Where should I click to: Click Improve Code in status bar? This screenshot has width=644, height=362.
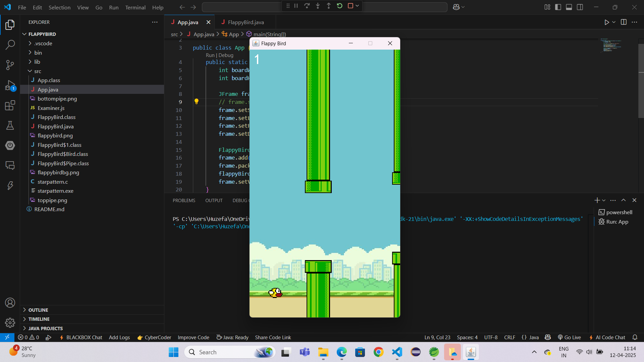pyautogui.click(x=194, y=338)
